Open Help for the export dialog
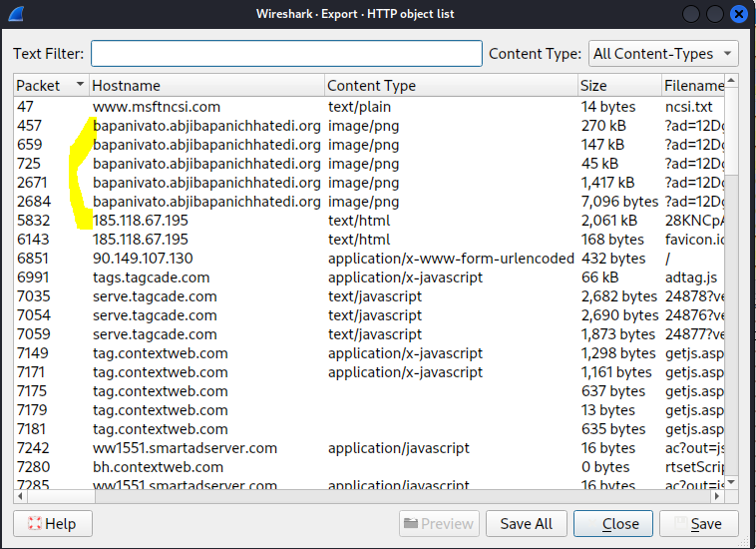 point(53,523)
